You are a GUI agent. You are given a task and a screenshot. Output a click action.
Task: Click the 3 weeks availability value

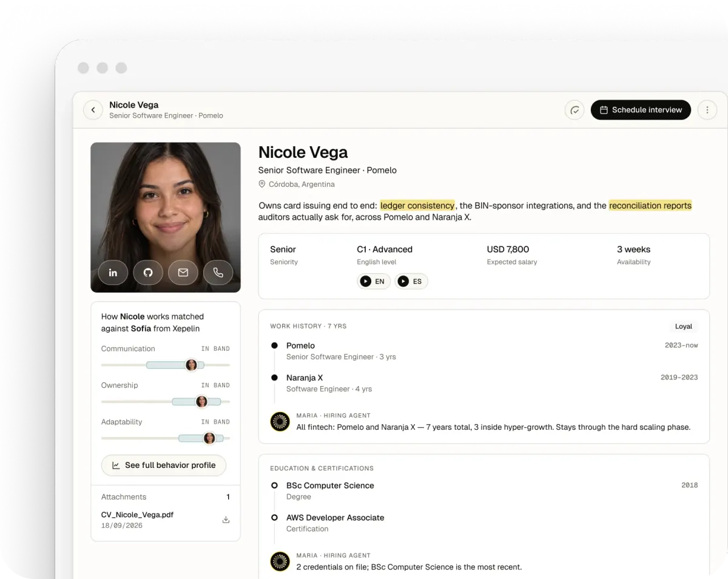coord(633,249)
